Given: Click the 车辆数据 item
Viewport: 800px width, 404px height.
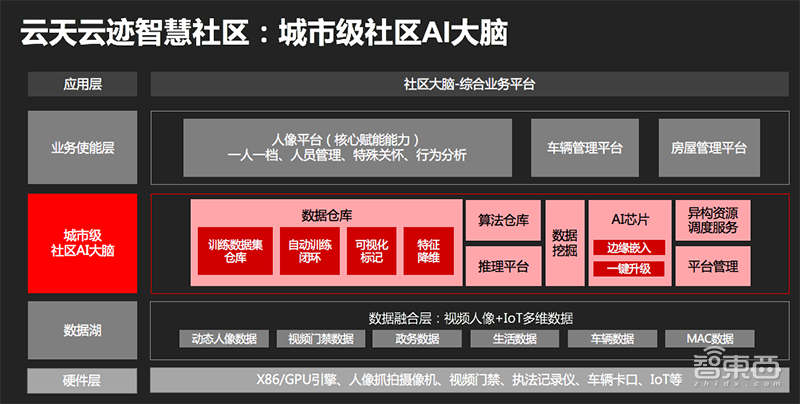Looking at the screenshot, I should coord(612,339).
